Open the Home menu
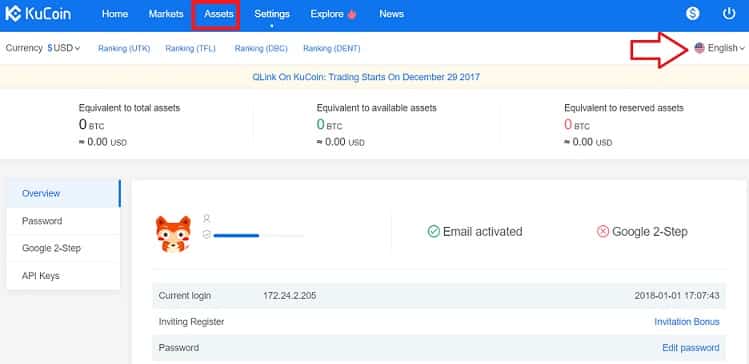This screenshot has width=749, height=364. [x=115, y=14]
